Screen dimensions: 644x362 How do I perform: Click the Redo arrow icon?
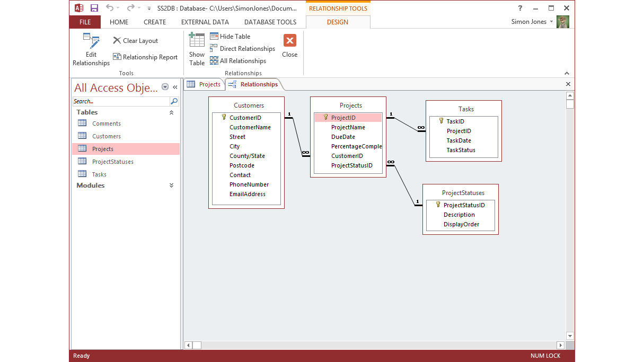(130, 7)
